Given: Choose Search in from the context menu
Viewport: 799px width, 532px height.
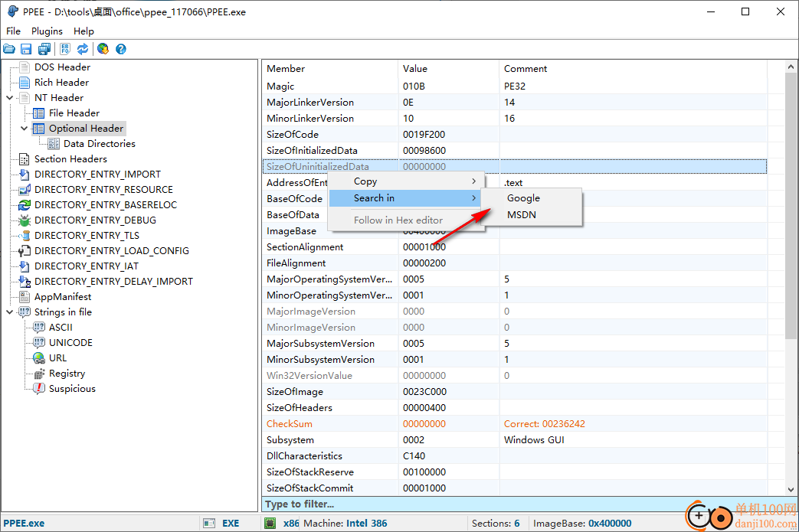Looking at the screenshot, I should coord(405,198).
